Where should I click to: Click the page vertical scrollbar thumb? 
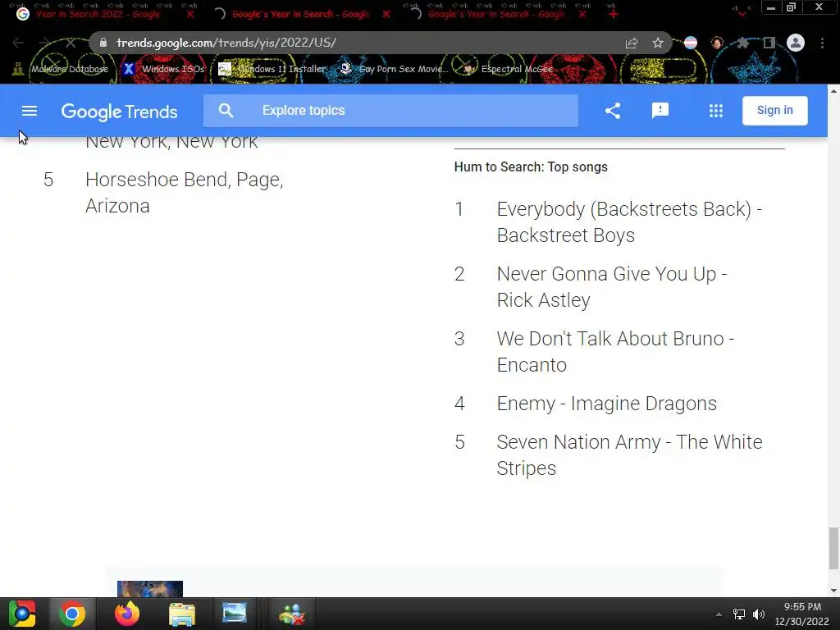pos(833,548)
